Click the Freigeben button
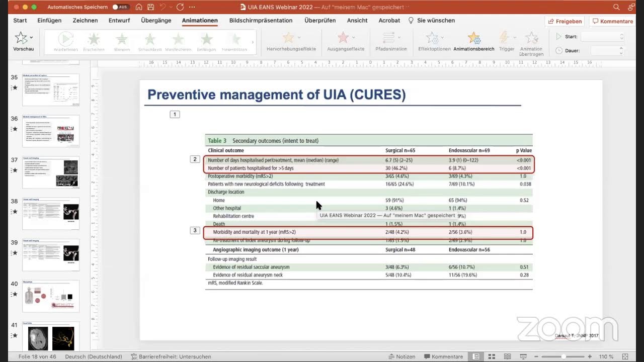The height and width of the screenshot is (362, 644). pos(565,21)
